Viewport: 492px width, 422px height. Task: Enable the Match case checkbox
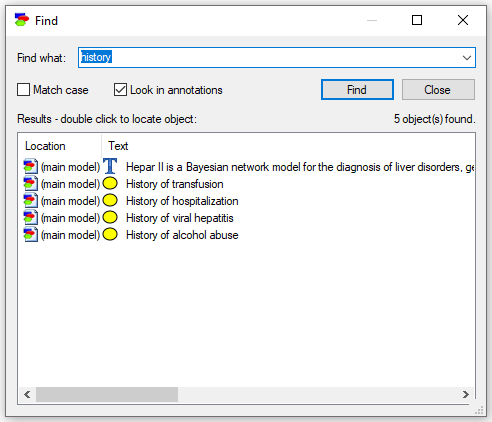pyautogui.click(x=23, y=90)
